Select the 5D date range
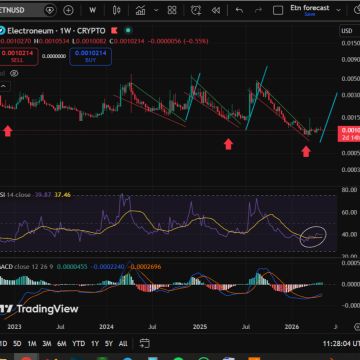This screenshot has width=360, height=360. click(x=17, y=343)
